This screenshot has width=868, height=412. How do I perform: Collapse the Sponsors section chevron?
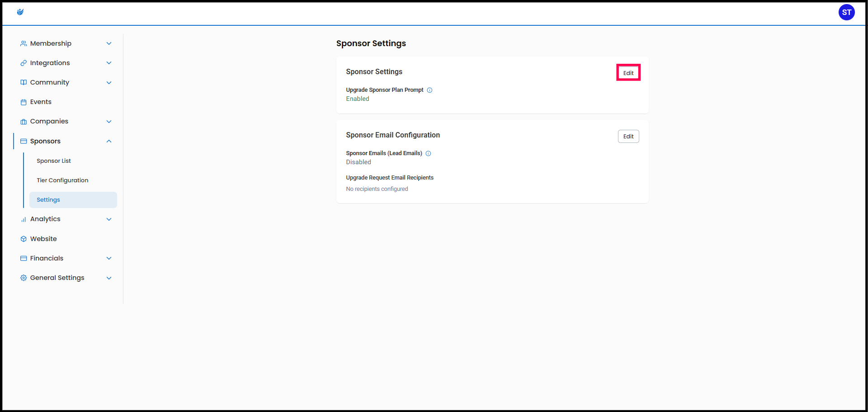click(x=109, y=141)
